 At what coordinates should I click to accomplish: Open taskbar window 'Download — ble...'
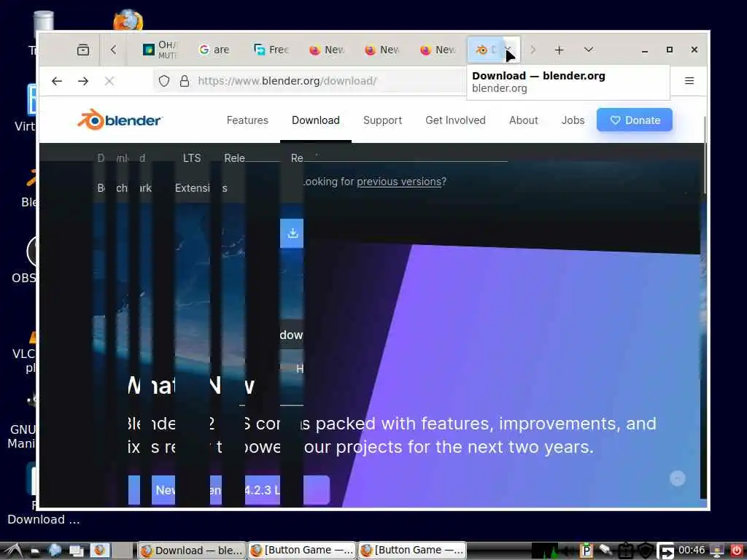click(x=192, y=551)
